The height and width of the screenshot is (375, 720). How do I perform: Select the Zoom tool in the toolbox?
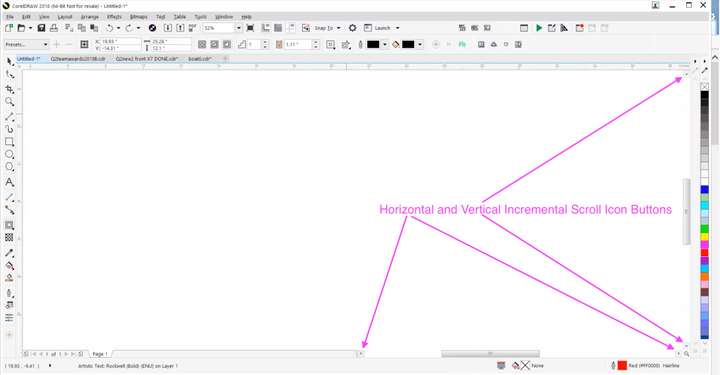coord(10,101)
